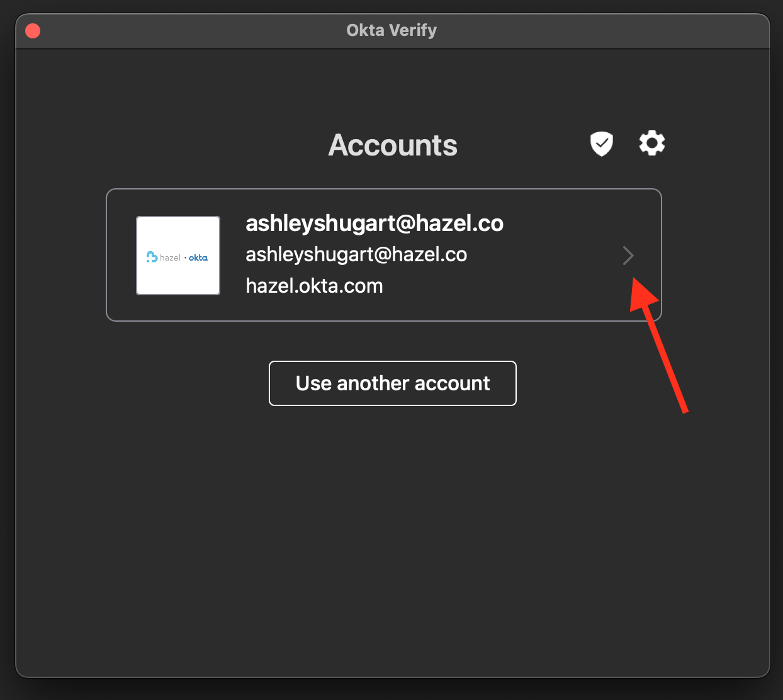Image resolution: width=783 pixels, height=700 pixels.
Task: Click the empty title bar area right of the title
Action: coord(598,30)
